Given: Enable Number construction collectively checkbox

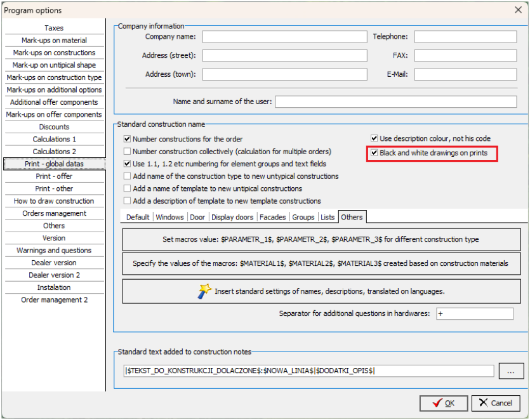Looking at the screenshot, I should (128, 152).
